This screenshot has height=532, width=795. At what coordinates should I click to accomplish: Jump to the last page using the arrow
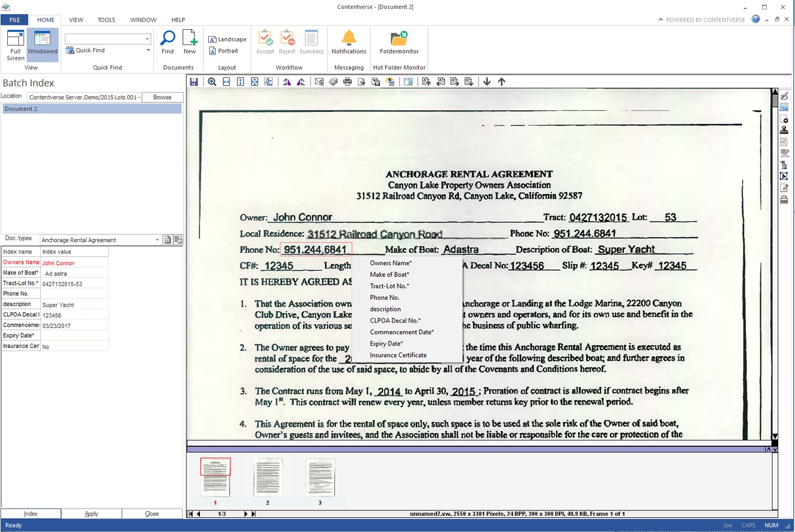[x=253, y=514]
